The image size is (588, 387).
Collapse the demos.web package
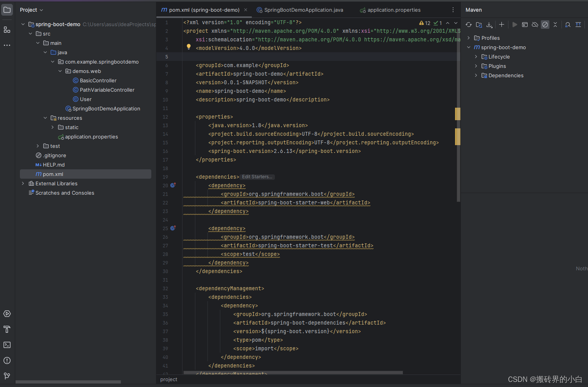coord(60,71)
